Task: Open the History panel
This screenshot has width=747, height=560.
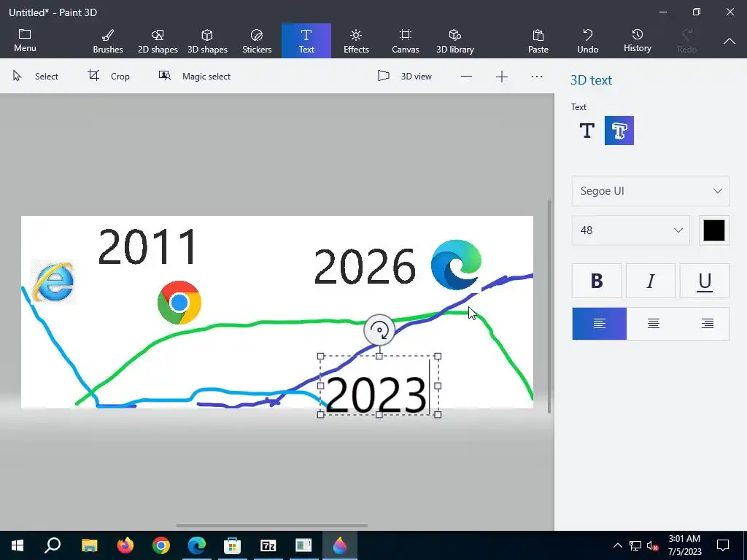Action: 638,41
